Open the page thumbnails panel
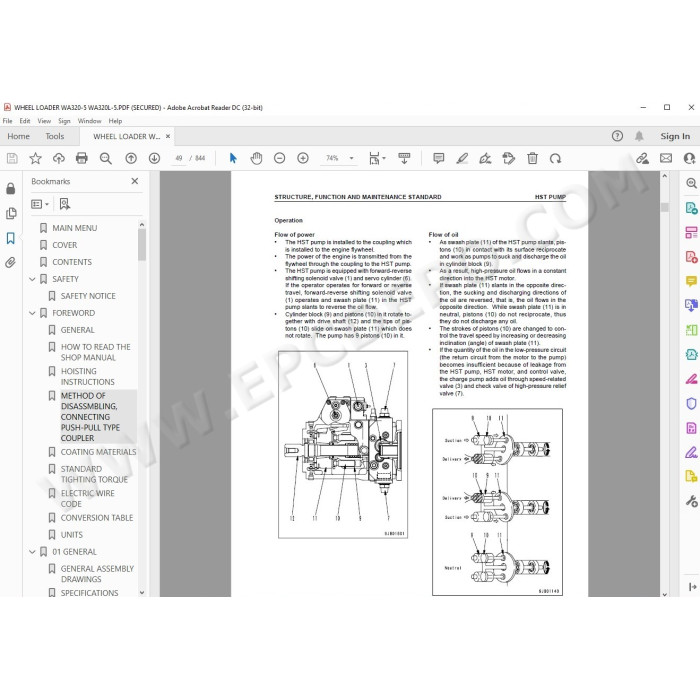This screenshot has width=700, height=700. 11,213
